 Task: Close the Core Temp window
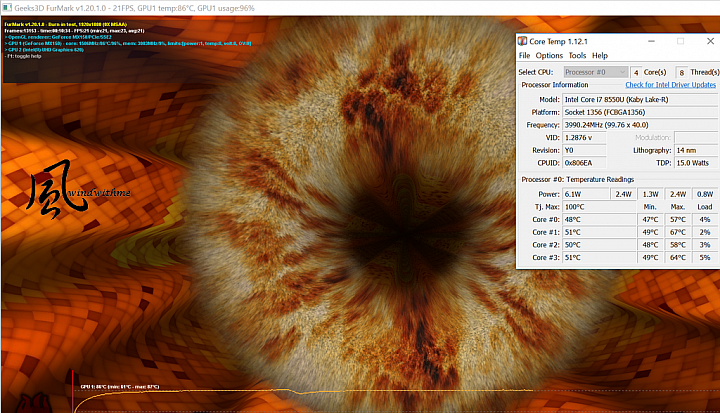click(710, 41)
